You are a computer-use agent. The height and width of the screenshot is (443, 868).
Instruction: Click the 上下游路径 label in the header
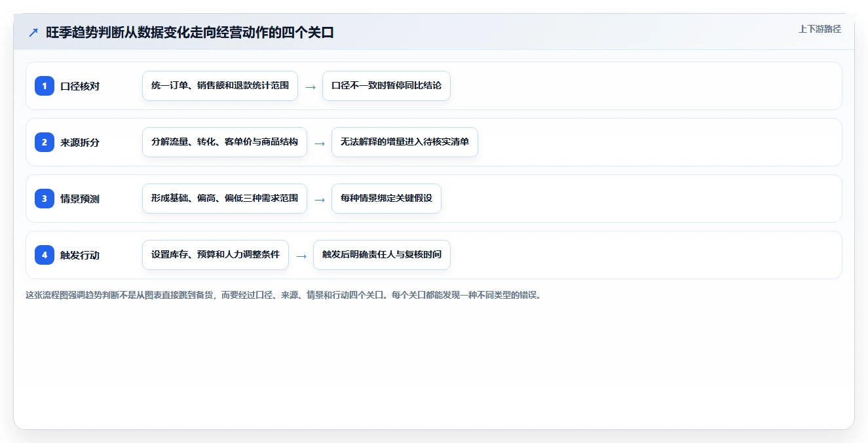(820, 29)
